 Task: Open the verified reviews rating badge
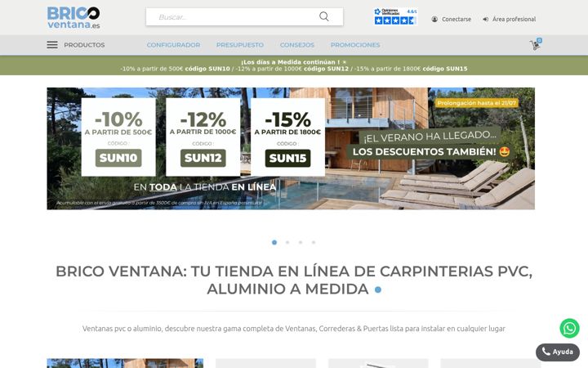395,16
